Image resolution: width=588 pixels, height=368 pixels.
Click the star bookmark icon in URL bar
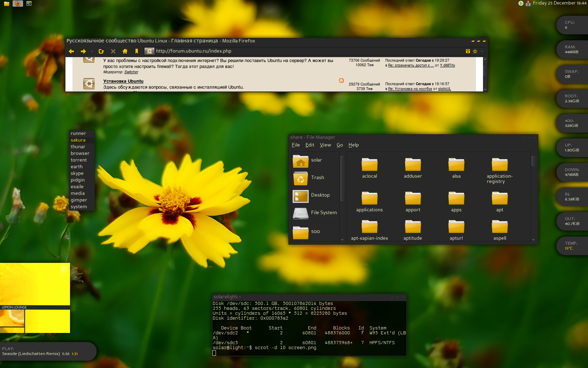click(x=475, y=51)
